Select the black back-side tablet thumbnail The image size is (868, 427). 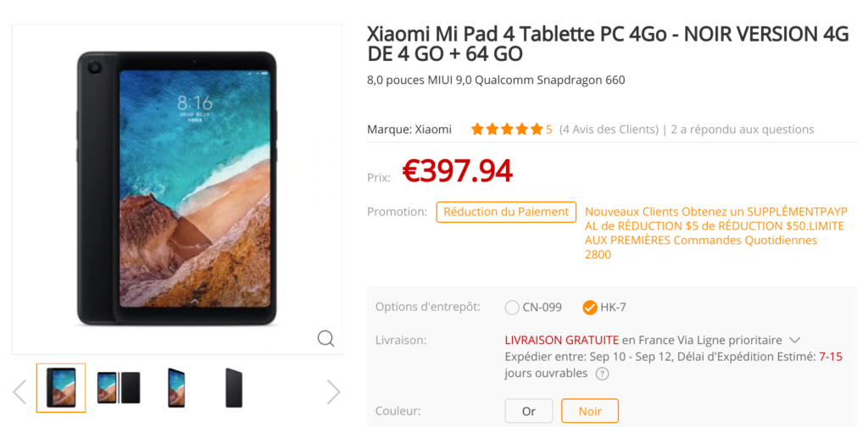click(234, 388)
